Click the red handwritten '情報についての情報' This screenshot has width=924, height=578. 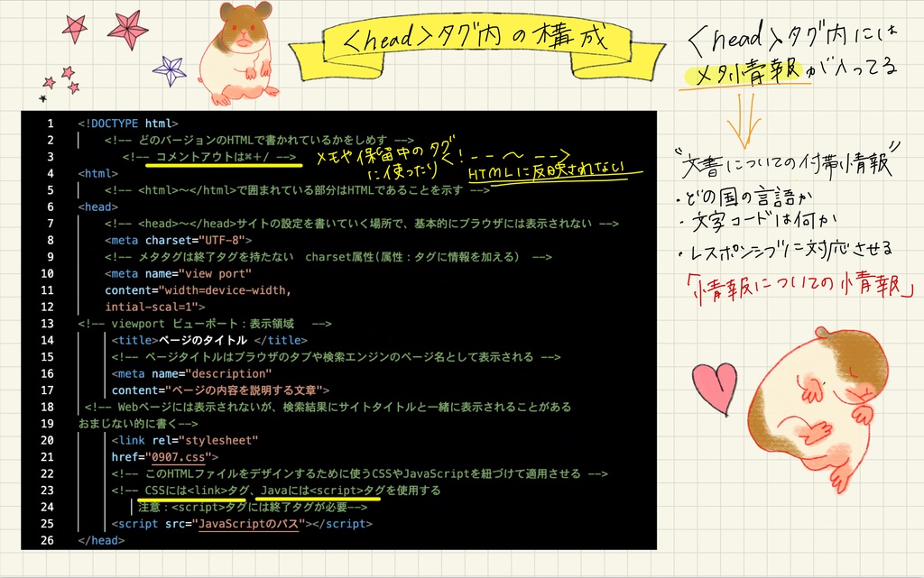coord(798,286)
